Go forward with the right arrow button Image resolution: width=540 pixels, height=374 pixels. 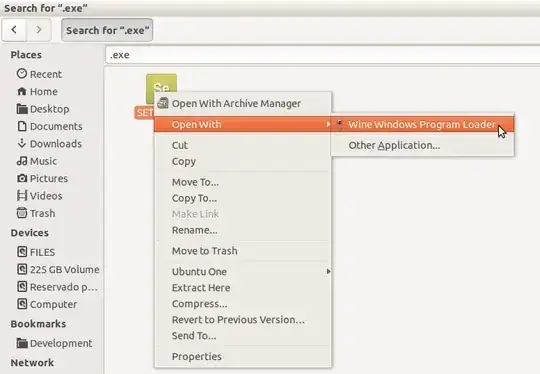[39, 30]
